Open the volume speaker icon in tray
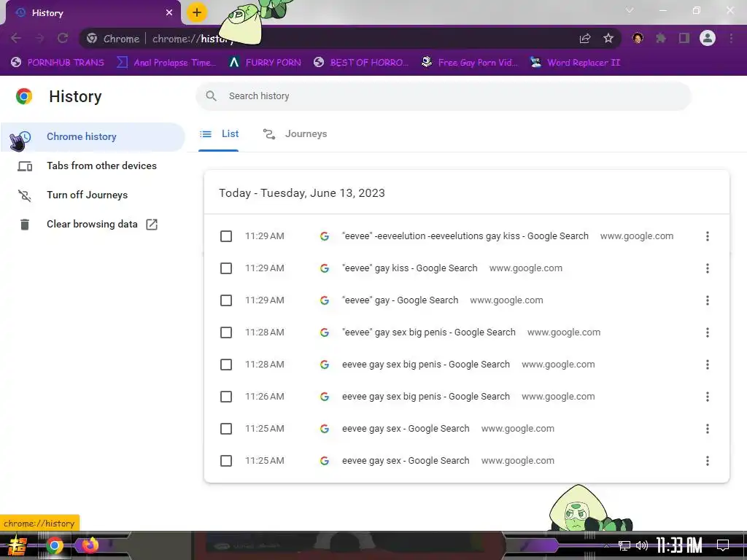 642,545
